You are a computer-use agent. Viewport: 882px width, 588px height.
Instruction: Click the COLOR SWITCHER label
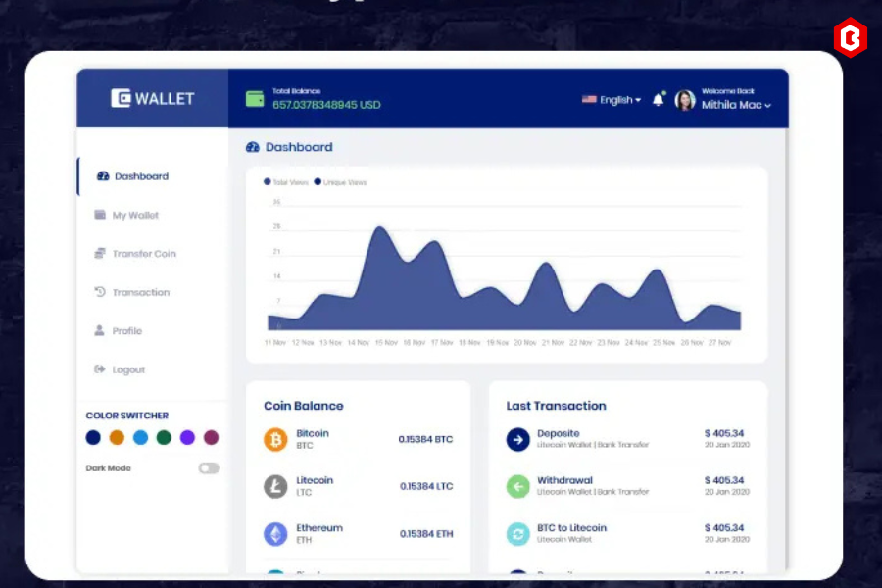(127, 416)
